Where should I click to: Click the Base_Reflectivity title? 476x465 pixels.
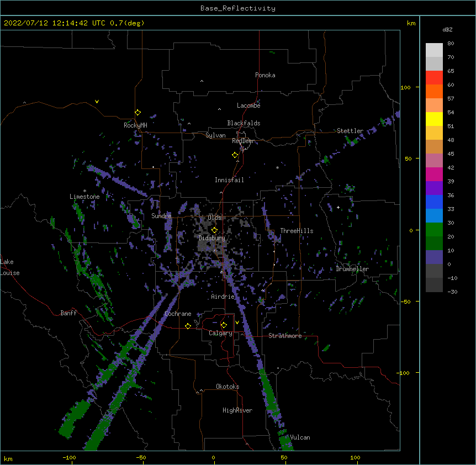pyautogui.click(x=238, y=8)
